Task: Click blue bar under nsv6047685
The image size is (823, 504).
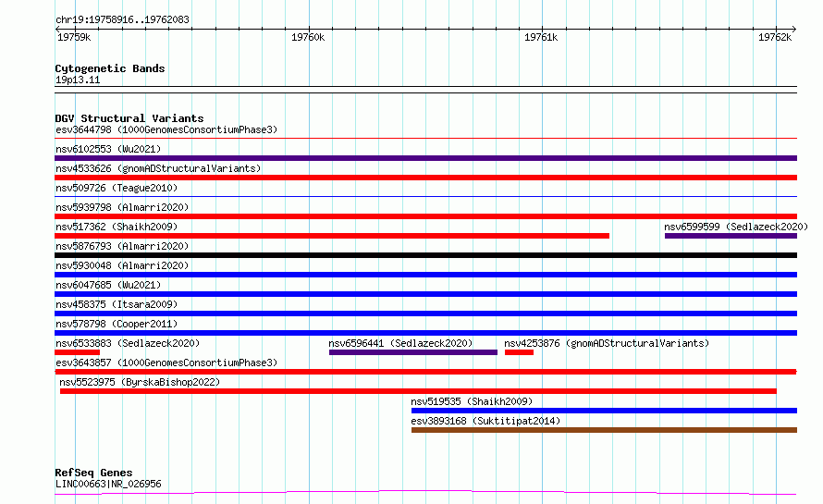Action: pyautogui.click(x=425, y=294)
